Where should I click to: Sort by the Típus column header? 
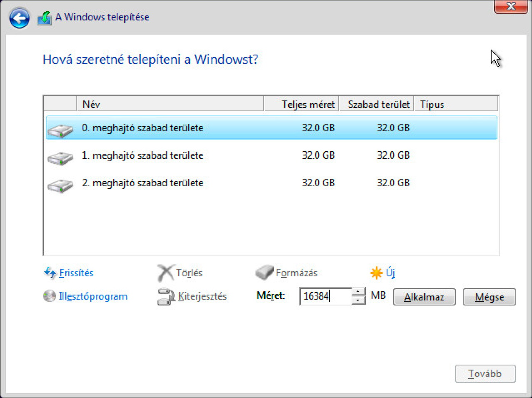coord(456,104)
